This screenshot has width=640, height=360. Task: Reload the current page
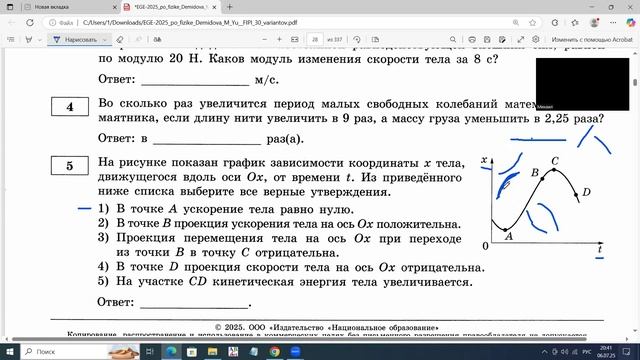(30, 23)
